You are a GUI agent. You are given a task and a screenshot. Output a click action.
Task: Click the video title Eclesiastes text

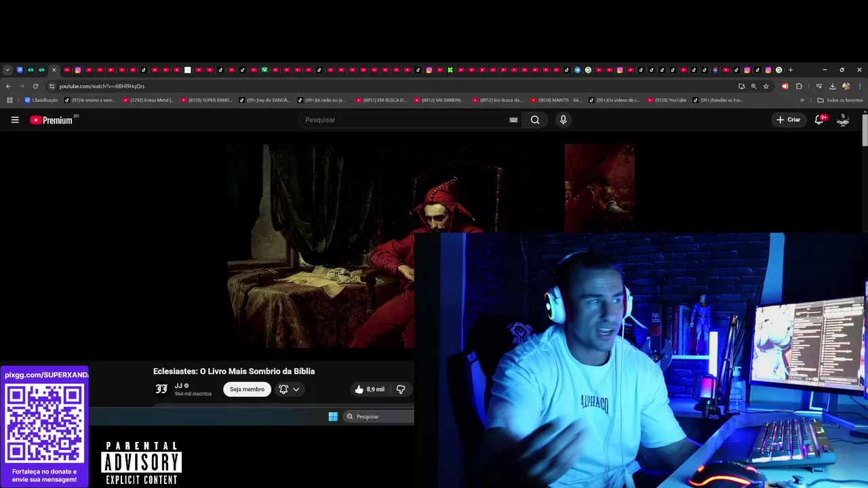[234, 371]
